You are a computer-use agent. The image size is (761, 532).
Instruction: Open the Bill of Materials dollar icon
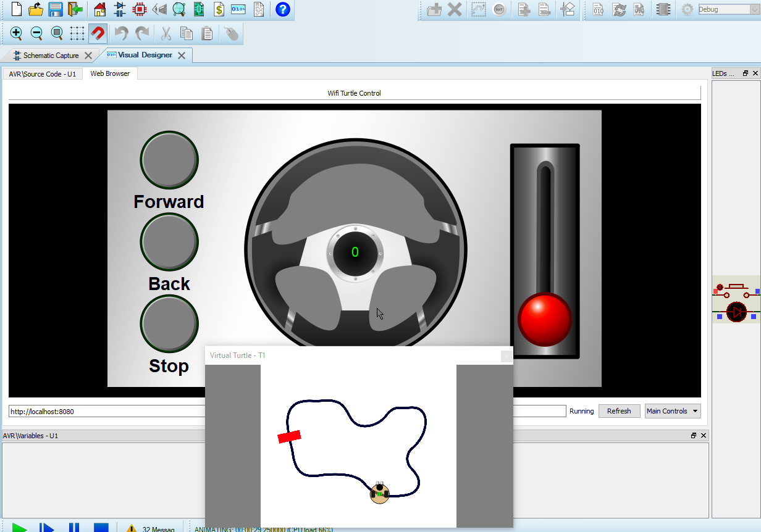tap(219, 9)
